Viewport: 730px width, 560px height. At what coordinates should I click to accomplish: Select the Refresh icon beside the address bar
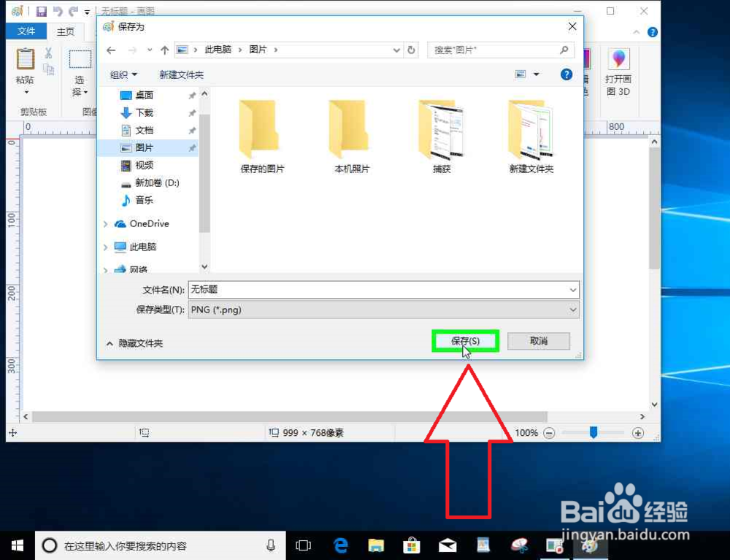pos(410,50)
